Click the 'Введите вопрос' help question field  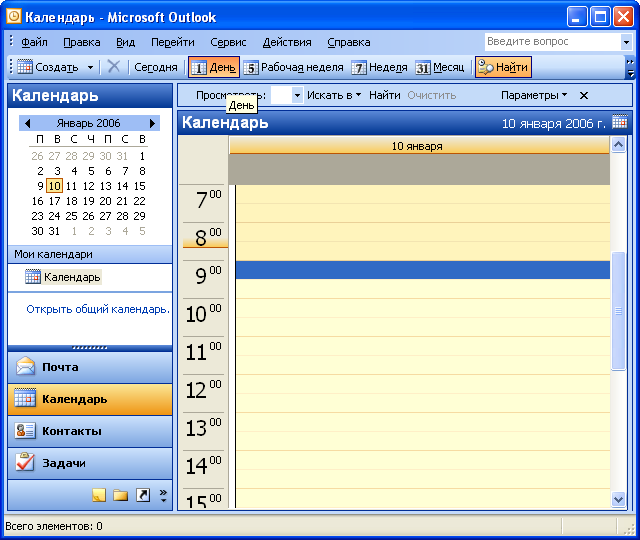[553, 42]
